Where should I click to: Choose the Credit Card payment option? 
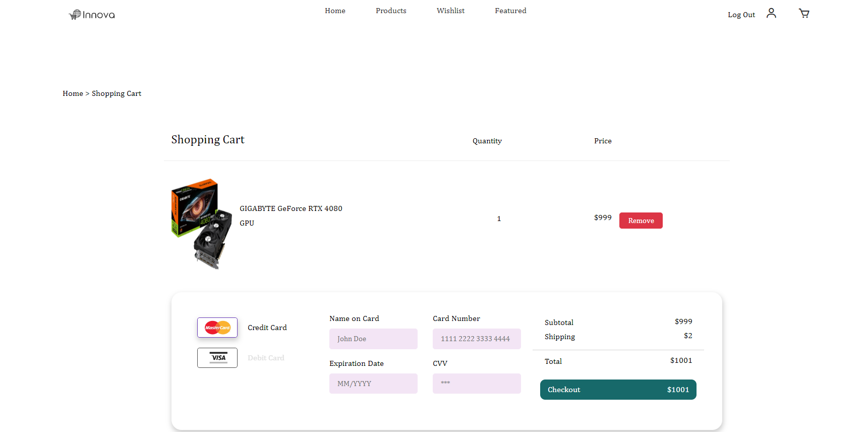click(x=267, y=328)
